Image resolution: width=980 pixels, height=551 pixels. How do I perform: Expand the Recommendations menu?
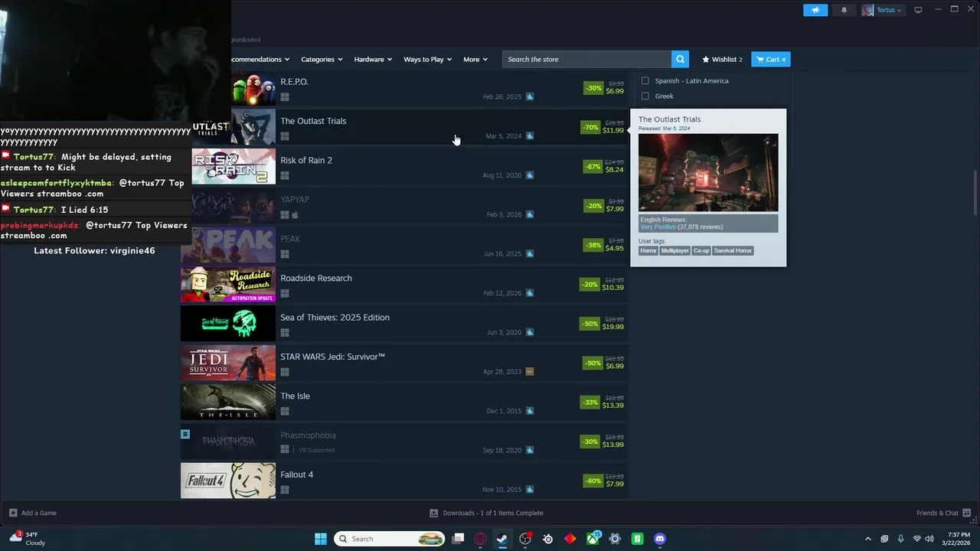click(260, 59)
